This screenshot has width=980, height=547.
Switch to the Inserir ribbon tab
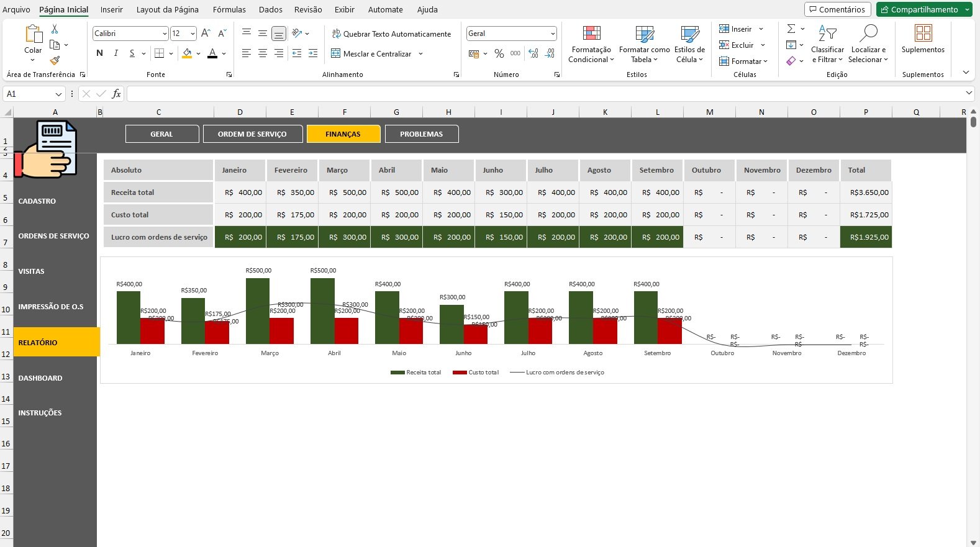(112, 9)
